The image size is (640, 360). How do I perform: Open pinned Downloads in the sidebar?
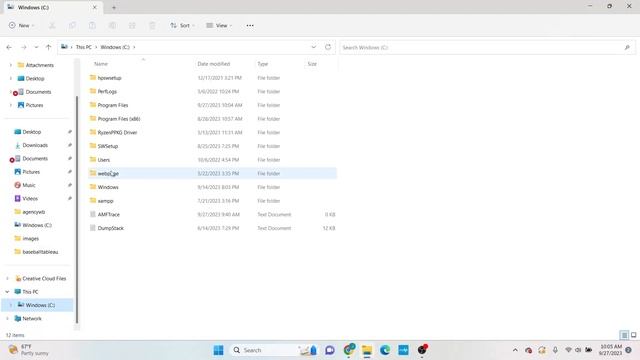coord(35,145)
